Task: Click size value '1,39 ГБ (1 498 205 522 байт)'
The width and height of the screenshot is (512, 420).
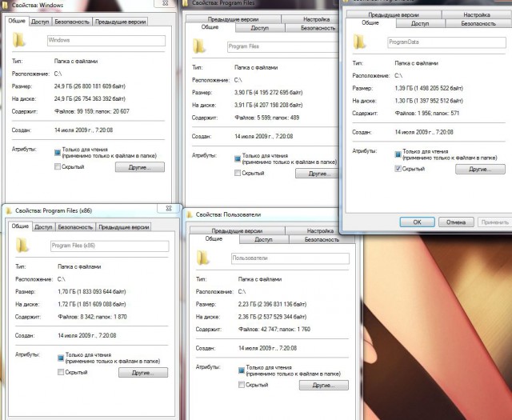Action: [x=429, y=88]
